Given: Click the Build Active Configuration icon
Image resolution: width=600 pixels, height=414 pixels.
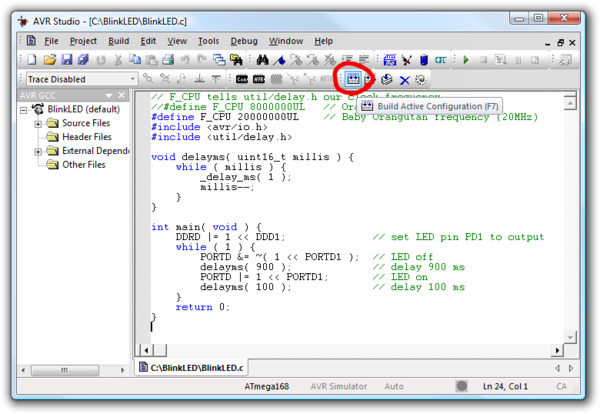Looking at the screenshot, I should tap(353, 79).
